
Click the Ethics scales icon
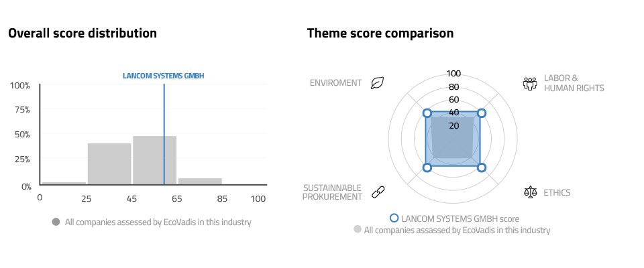pos(531,192)
